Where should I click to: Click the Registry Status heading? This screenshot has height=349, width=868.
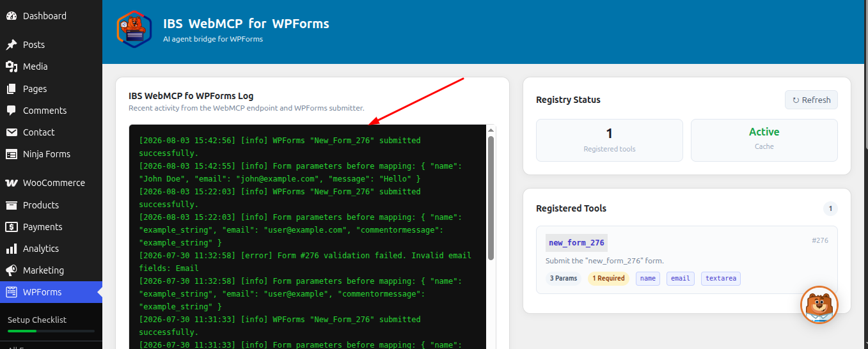tap(568, 100)
